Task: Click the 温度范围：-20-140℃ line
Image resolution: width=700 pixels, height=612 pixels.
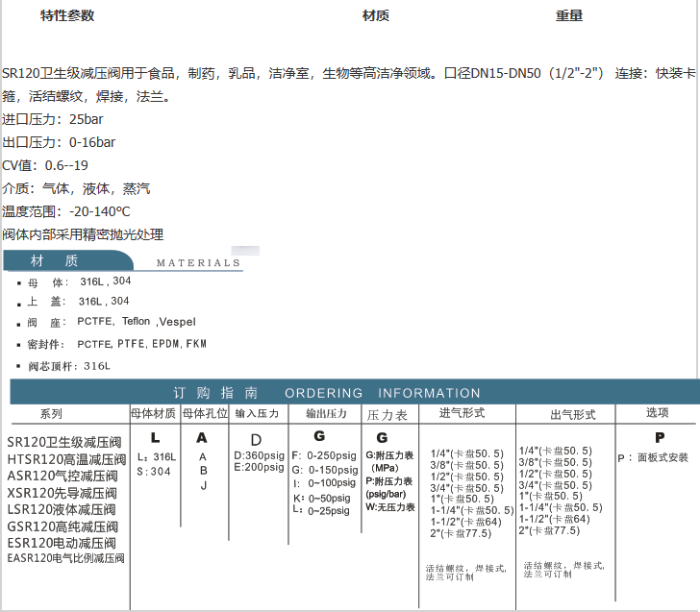Action: click(66, 211)
